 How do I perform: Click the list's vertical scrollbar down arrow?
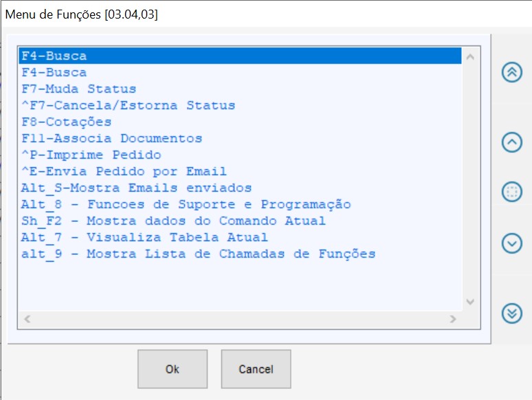[x=470, y=302]
